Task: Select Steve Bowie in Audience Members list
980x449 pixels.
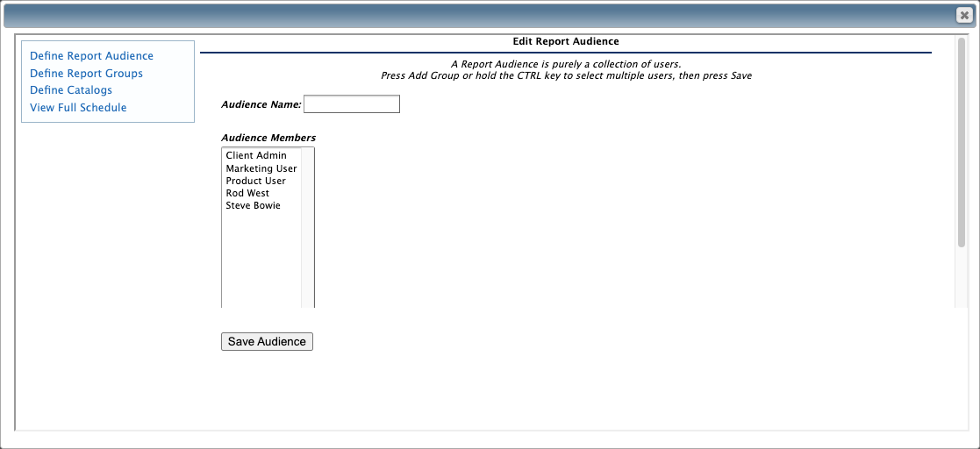Action: [261, 205]
